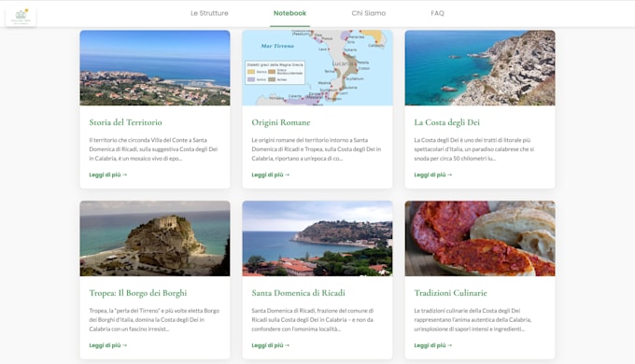This screenshot has height=364, width=635.
Task: Click Leggi di più under Storia del Territorio
Action: [108, 175]
